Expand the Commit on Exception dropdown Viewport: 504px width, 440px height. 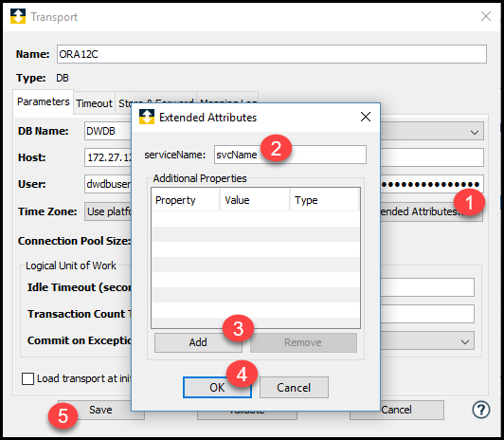[465, 341]
